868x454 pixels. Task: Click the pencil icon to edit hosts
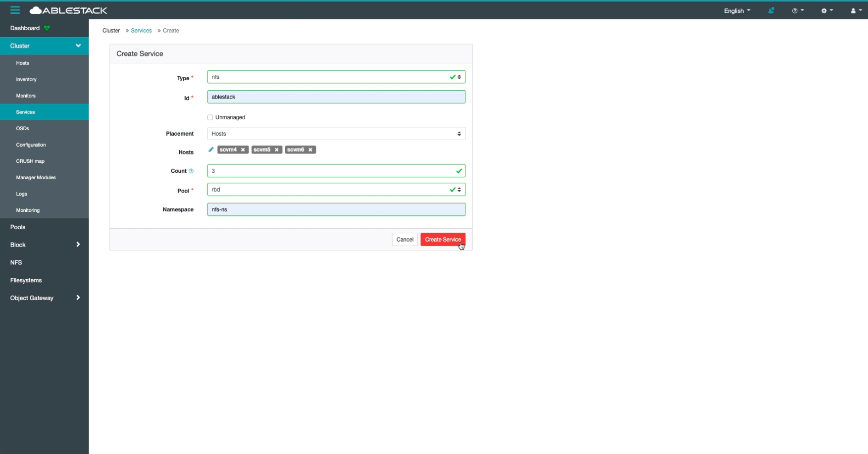pyautogui.click(x=211, y=150)
